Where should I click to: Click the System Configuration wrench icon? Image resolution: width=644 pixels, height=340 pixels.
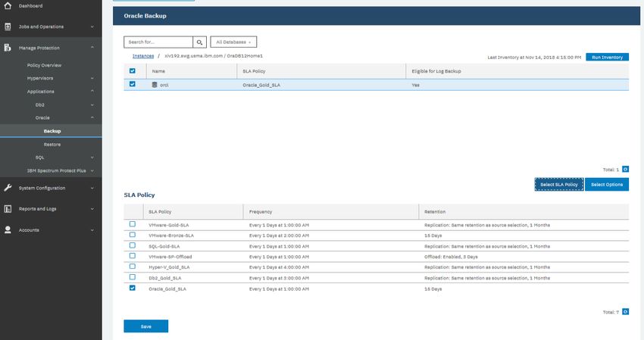(8, 188)
